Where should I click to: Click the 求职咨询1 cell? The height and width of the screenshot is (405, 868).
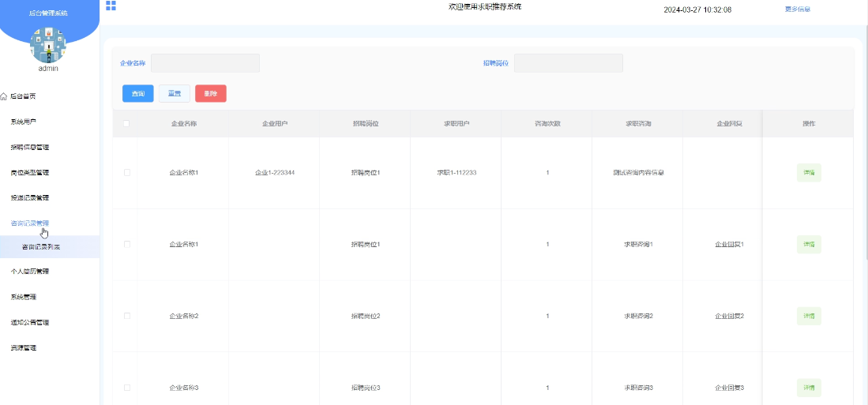638,244
